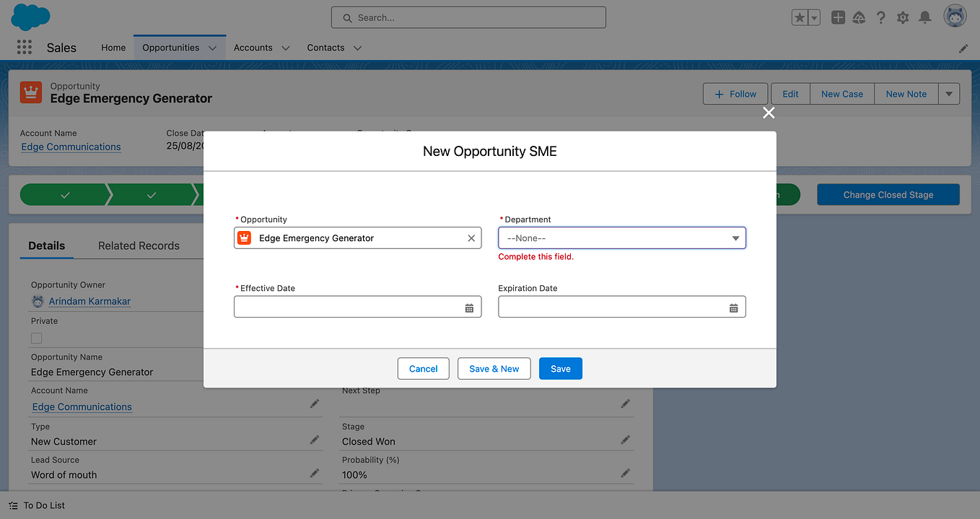
Task: Open the Department dropdown
Action: pos(621,237)
